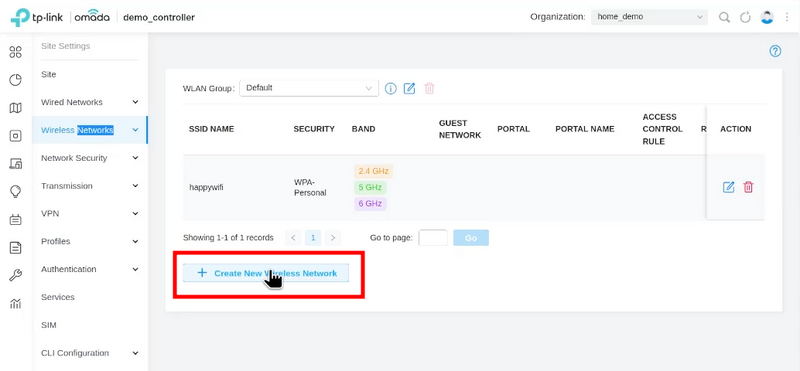800x371 pixels.
Task: Open the Organization home_demo dropdown
Action: [x=649, y=17]
